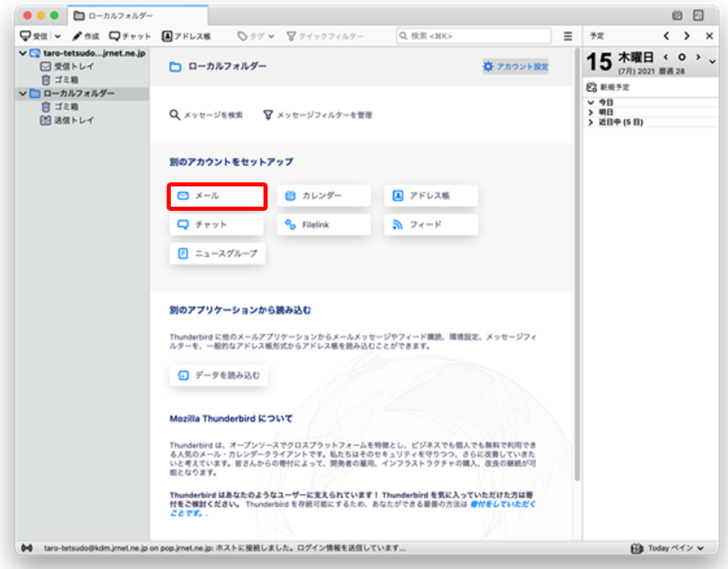Set up a カレンダー account
The height and width of the screenshot is (569, 728).
pos(324,196)
